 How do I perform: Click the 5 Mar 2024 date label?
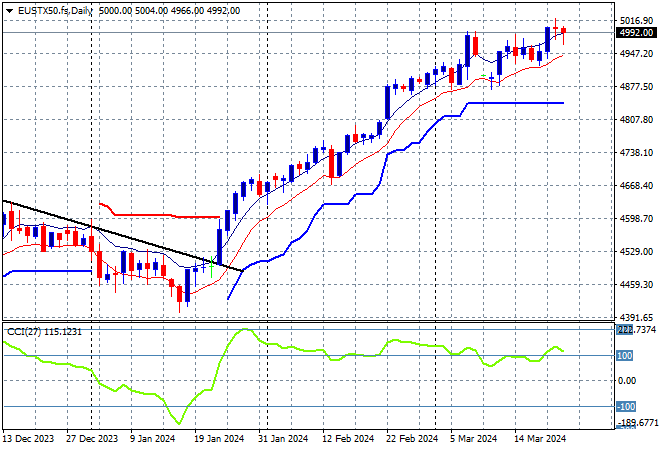(472, 438)
